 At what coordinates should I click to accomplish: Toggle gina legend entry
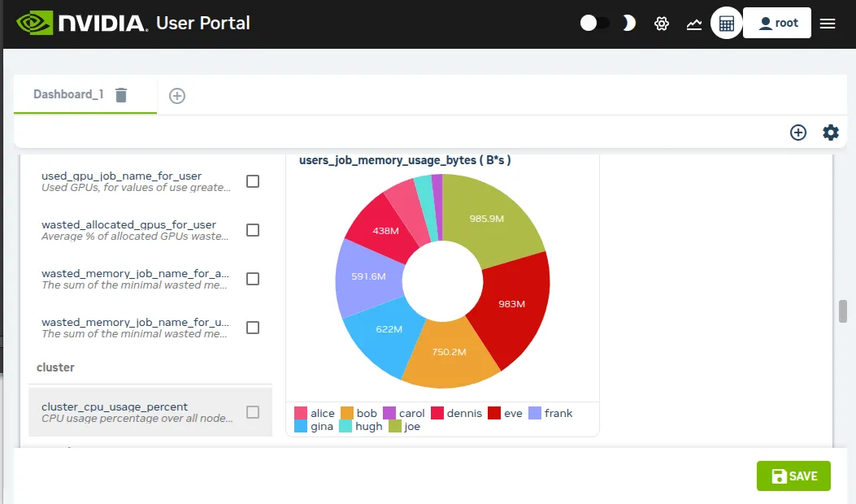313,426
